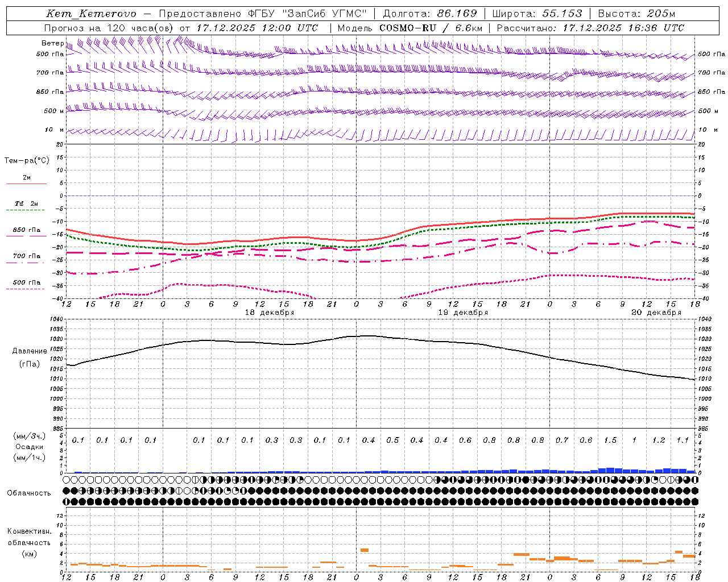Click the 0.5 precipitation value
The width and height of the screenshot is (728, 582).
pyautogui.click(x=392, y=440)
